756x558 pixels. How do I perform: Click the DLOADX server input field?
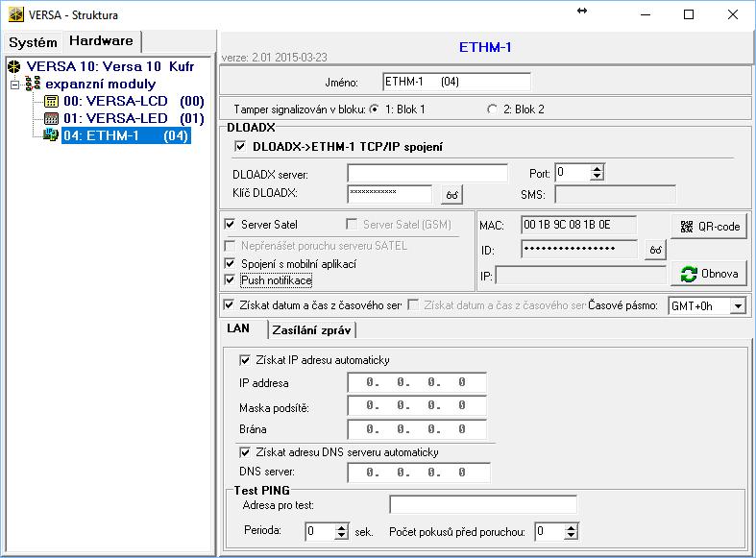(427, 174)
